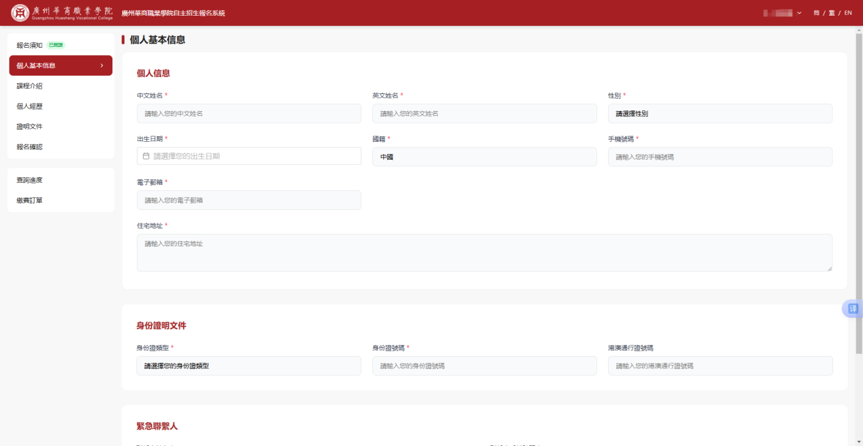Switch language to Simplified Chinese (簡)
Screen dimensions: 863x446
click(x=816, y=13)
